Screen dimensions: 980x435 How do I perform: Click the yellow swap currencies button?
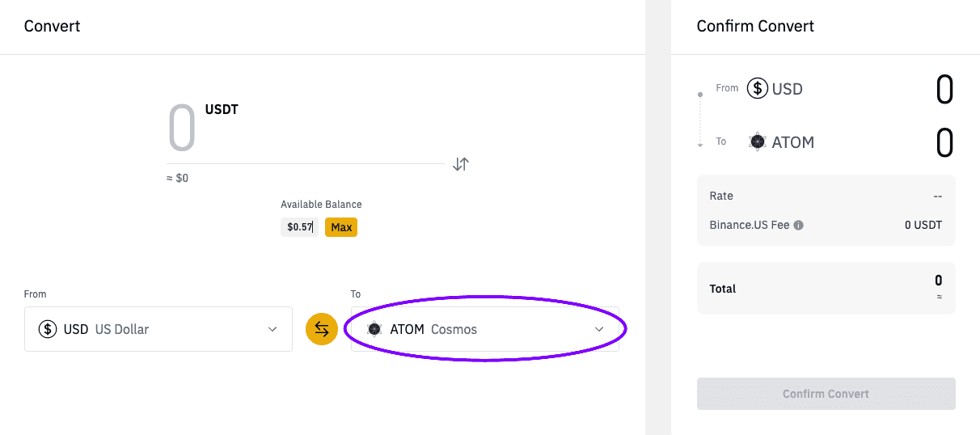click(322, 329)
